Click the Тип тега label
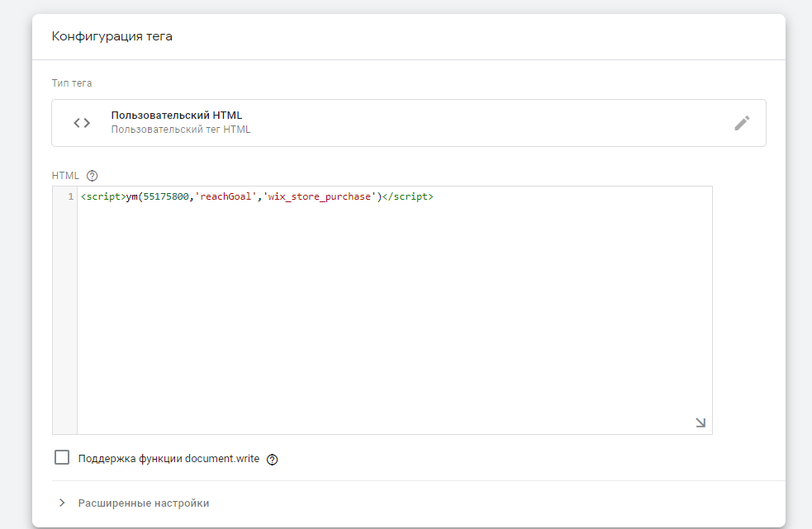812x529 pixels. click(x=72, y=83)
